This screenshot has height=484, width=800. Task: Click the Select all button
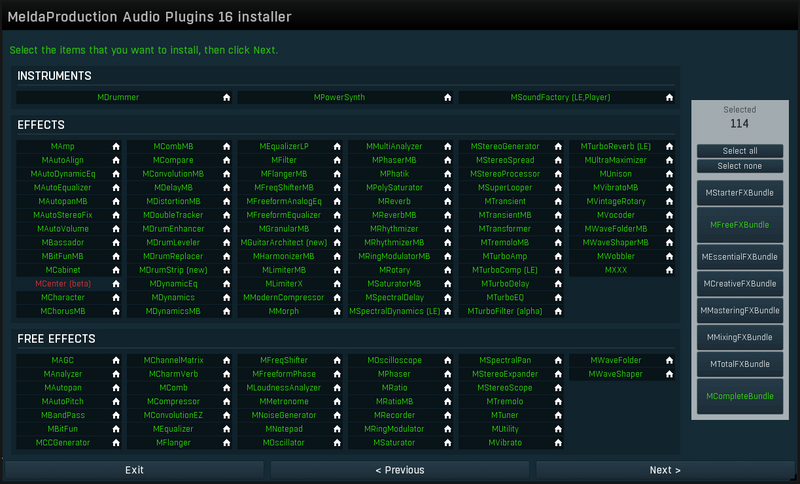[740, 151]
